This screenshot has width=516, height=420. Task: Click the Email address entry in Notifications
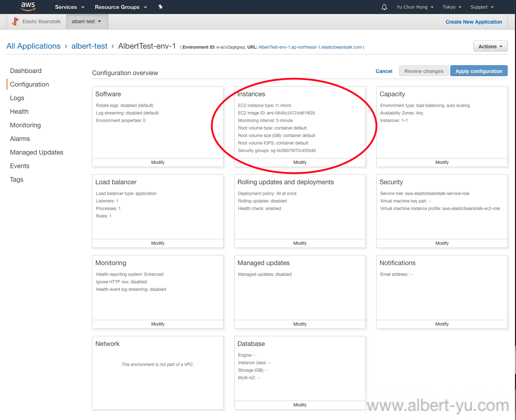(x=396, y=274)
